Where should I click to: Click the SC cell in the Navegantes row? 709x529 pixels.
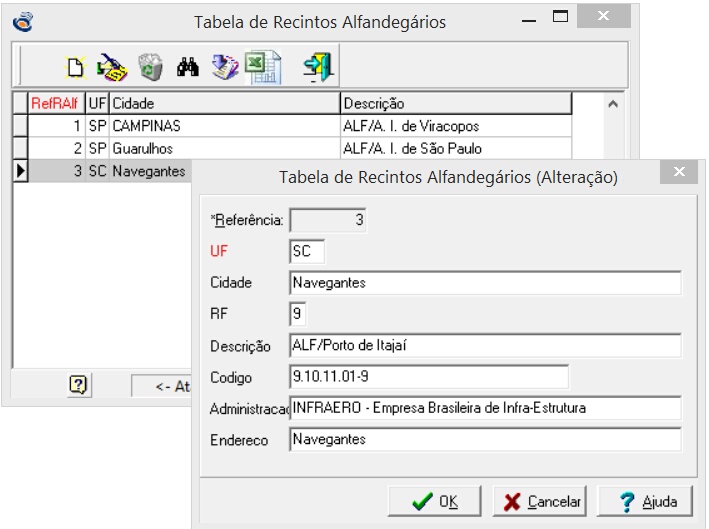click(97, 171)
